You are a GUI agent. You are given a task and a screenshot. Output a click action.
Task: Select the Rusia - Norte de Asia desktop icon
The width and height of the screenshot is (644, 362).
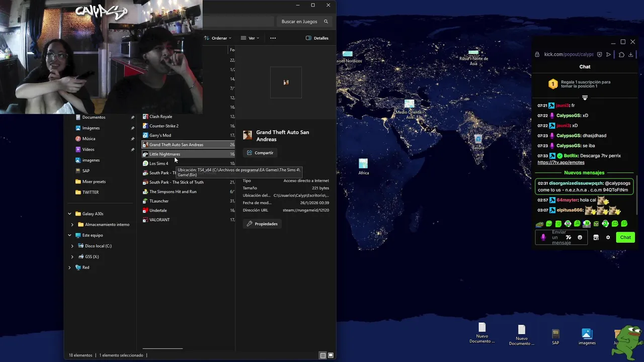click(x=473, y=57)
